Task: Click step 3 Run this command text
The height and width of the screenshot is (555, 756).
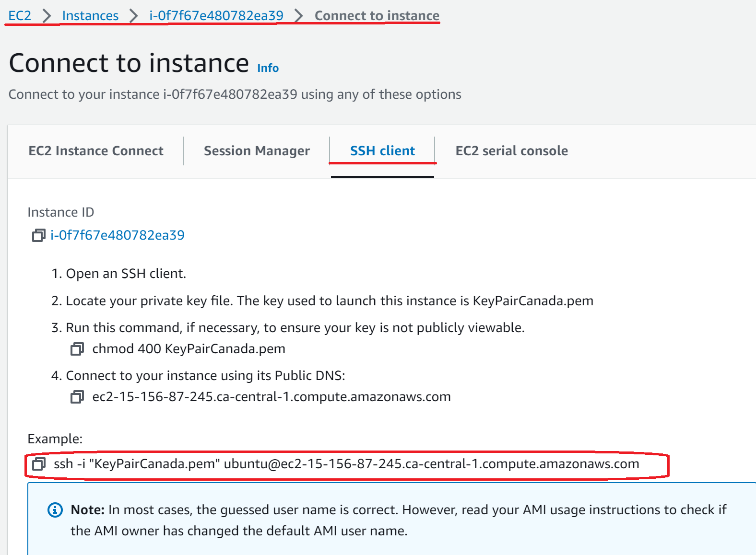Action: point(288,328)
